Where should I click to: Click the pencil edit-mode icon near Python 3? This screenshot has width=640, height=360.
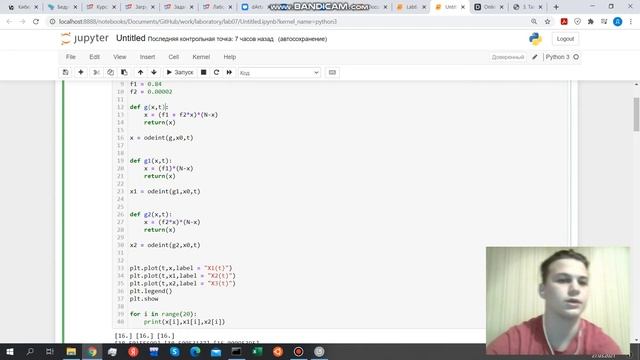(x=535, y=57)
